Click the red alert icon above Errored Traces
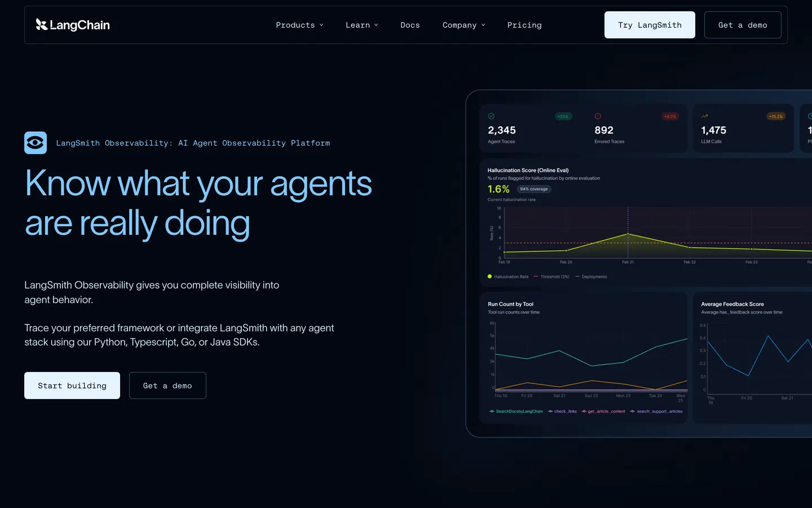The image size is (812, 508). point(598,116)
